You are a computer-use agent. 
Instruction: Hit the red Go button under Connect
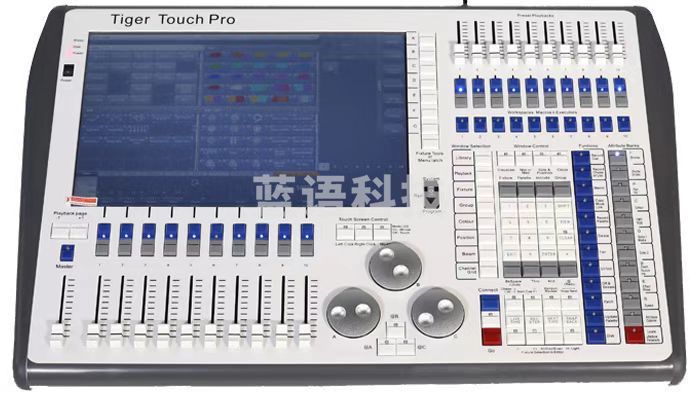click(492, 336)
